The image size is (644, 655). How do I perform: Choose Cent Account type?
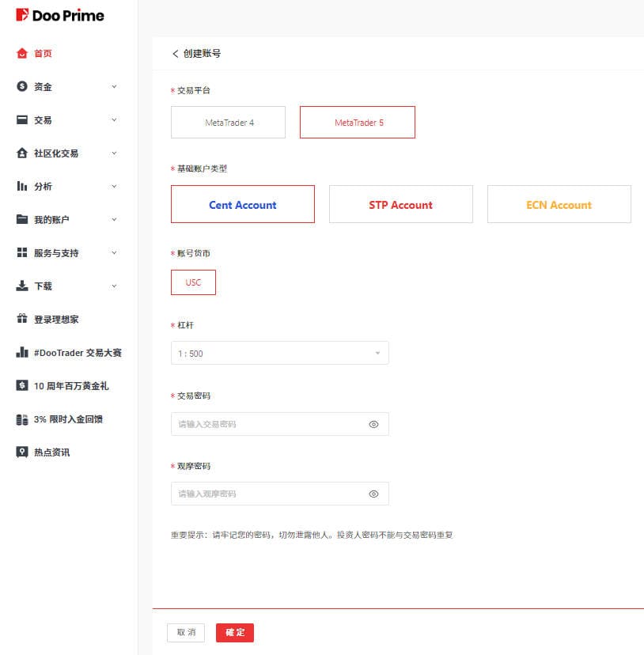tap(243, 204)
